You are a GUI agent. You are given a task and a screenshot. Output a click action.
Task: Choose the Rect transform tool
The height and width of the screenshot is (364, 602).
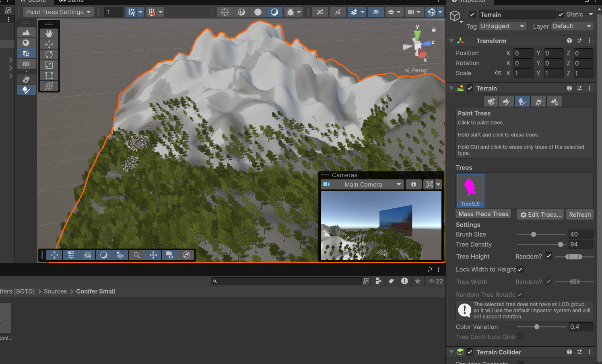[49, 75]
